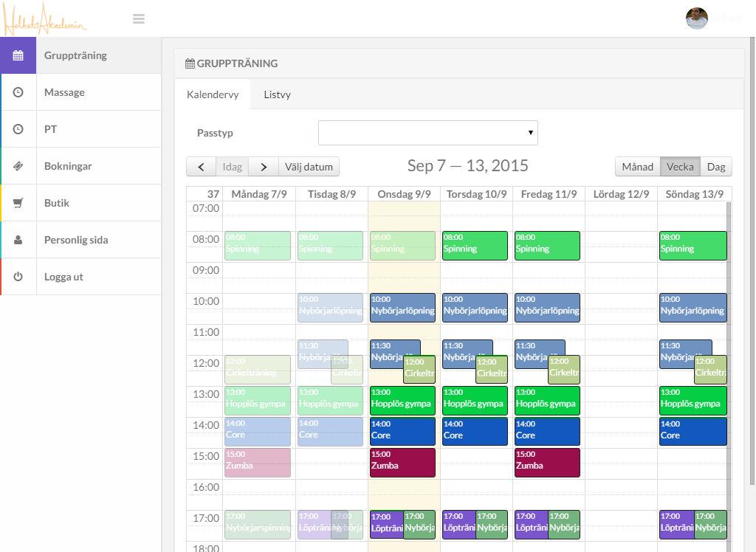
Task: Open the Välj datum date picker
Action: point(309,167)
